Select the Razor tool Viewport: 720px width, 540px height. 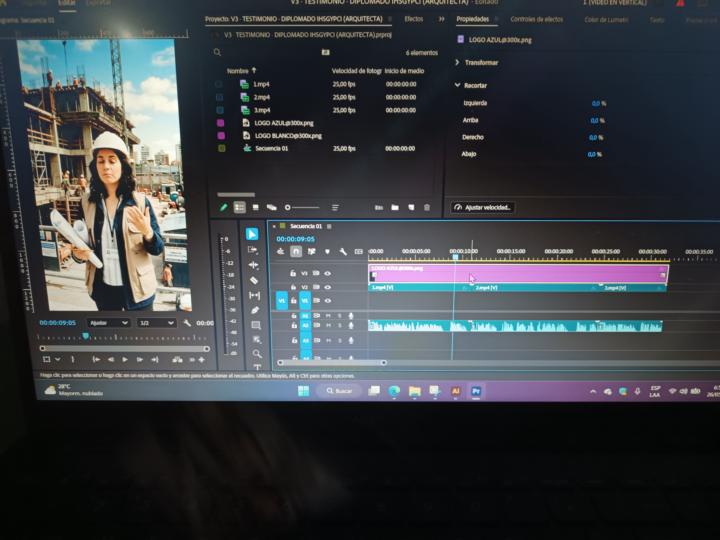point(254,280)
